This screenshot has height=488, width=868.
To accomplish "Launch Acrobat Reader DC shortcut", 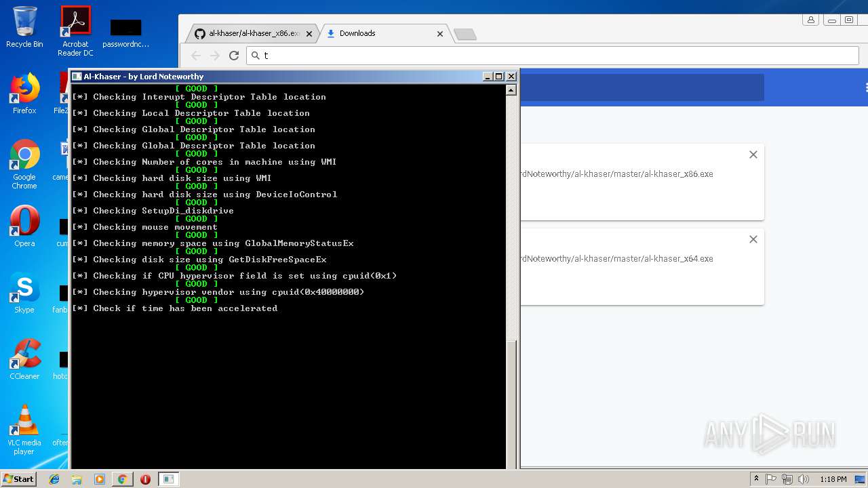I will (75, 31).
